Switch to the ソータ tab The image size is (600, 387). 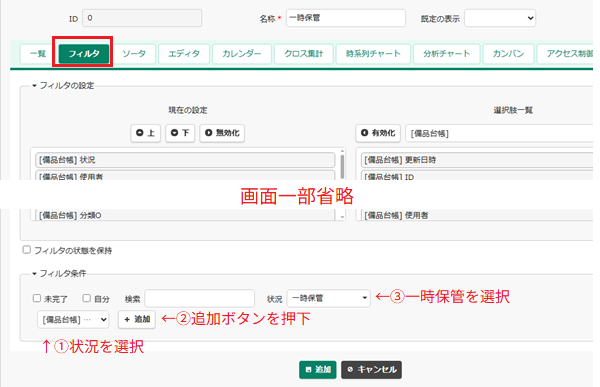tap(134, 54)
